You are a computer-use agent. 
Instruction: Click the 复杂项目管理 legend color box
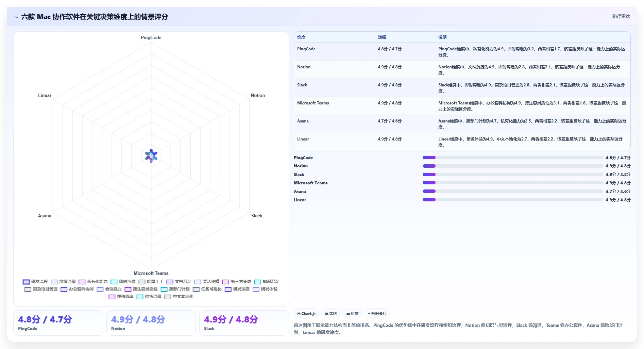pos(28,289)
